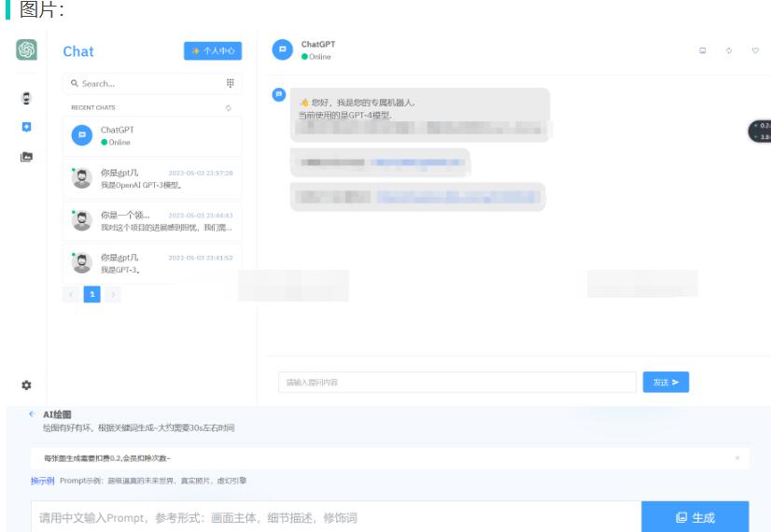Click the Prompt input field for drawing
Screen dimensions: 771x532
click(336, 517)
